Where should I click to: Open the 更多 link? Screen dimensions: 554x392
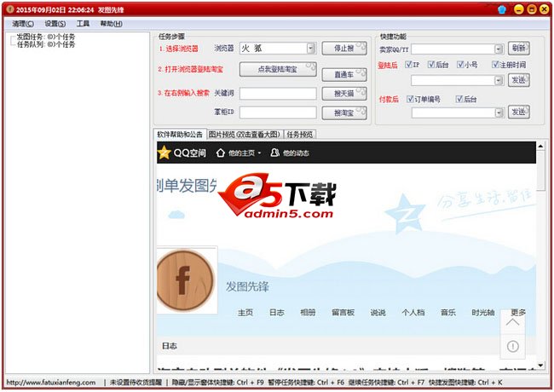[518, 312]
